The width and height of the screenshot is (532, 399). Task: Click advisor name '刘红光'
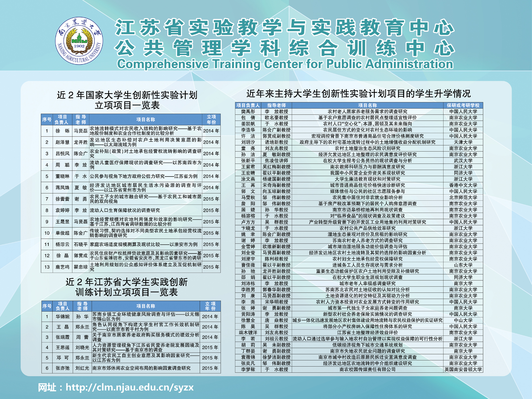(82, 368)
